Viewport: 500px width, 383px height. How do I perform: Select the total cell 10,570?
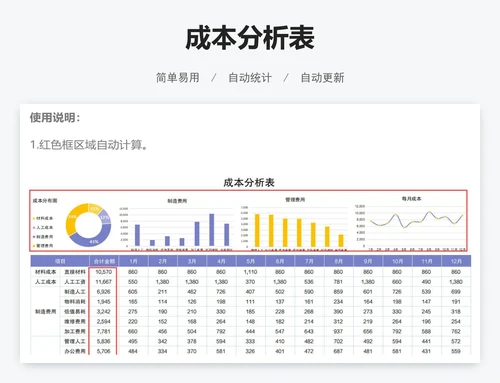pyautogui.click(x=103, y=272)
